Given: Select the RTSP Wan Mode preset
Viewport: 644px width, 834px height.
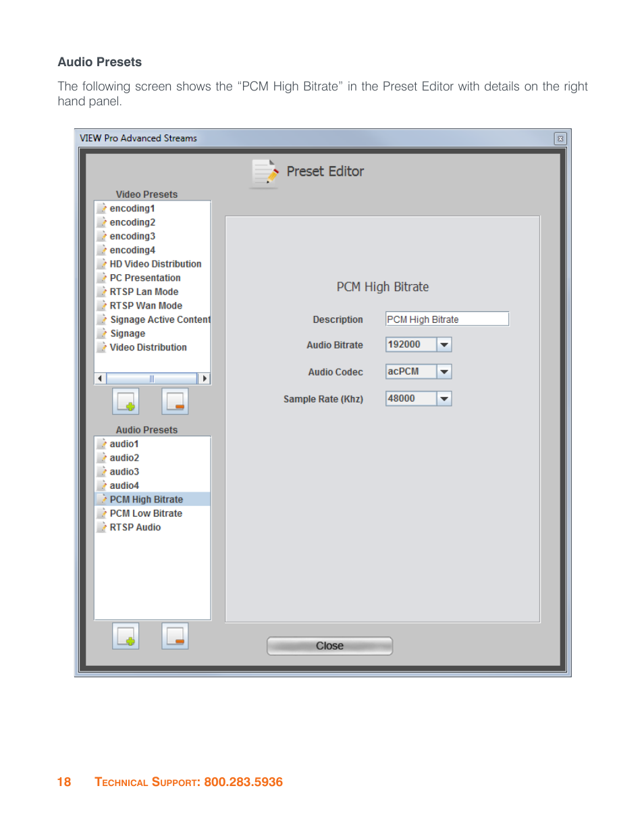Looking at the screenshot, I should point(146,305).
